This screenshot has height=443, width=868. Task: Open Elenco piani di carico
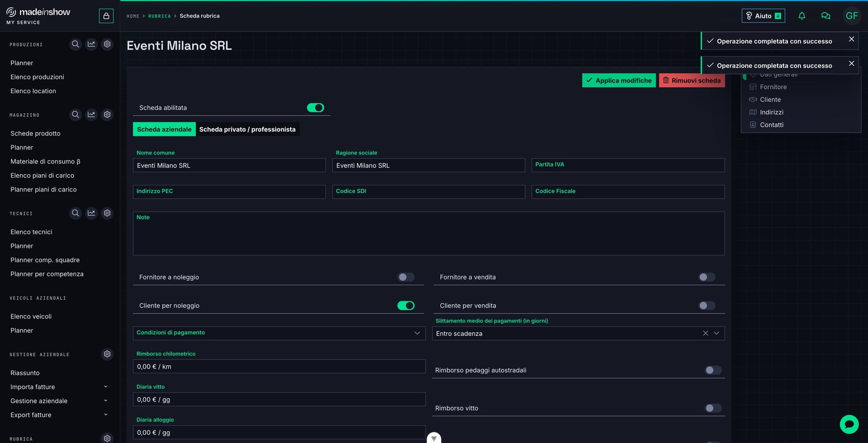[42, 175]
